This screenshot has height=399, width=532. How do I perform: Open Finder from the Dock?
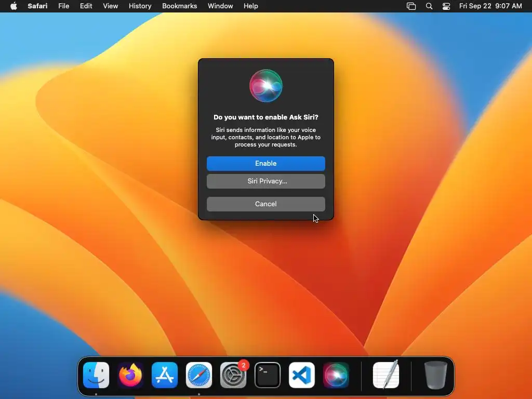96,375
